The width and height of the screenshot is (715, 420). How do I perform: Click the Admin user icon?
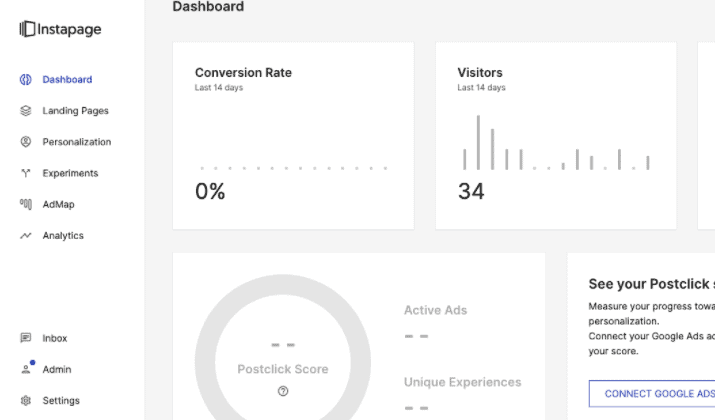pyautogui.click(x=26, y=370)
